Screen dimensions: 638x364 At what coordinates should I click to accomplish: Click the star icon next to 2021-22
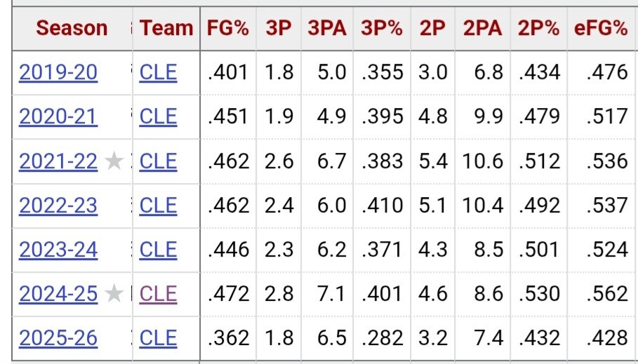click(114, 161)
